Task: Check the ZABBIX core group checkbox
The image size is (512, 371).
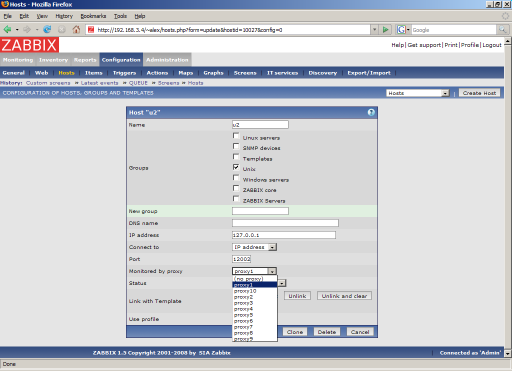Action: click(x=236, y=188)
